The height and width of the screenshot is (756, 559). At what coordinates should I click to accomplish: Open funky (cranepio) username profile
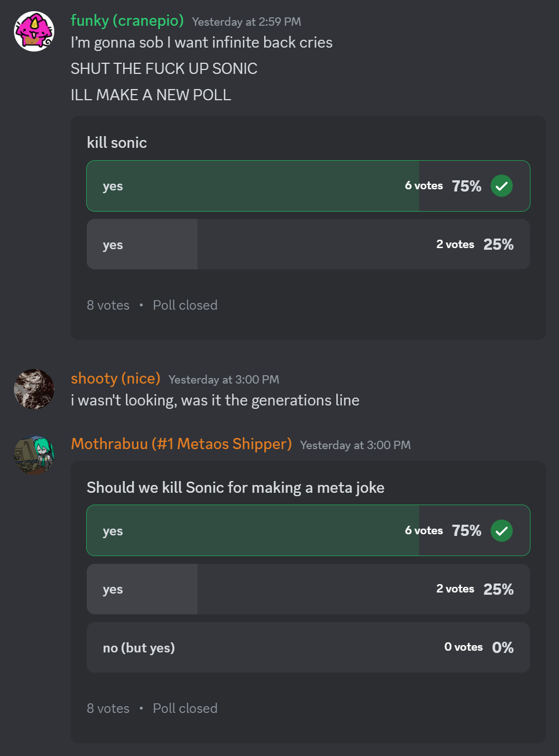point(127,21)
